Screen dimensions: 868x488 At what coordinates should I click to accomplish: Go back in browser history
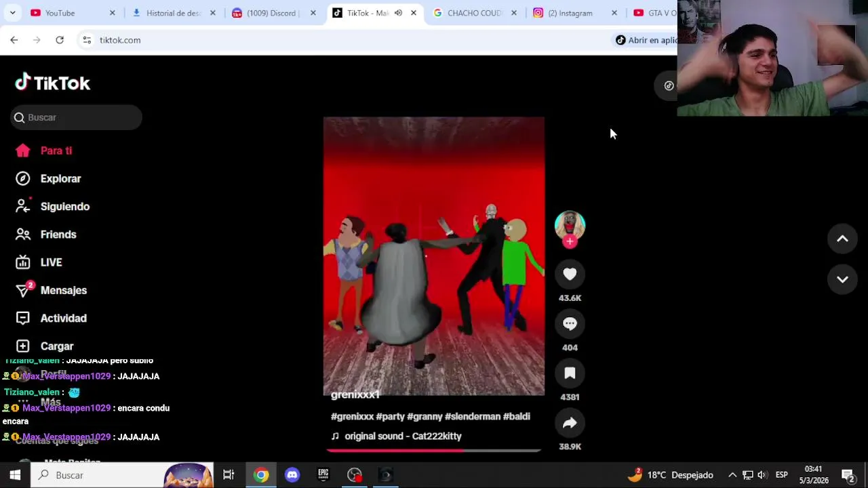click(x=14, y=40)
